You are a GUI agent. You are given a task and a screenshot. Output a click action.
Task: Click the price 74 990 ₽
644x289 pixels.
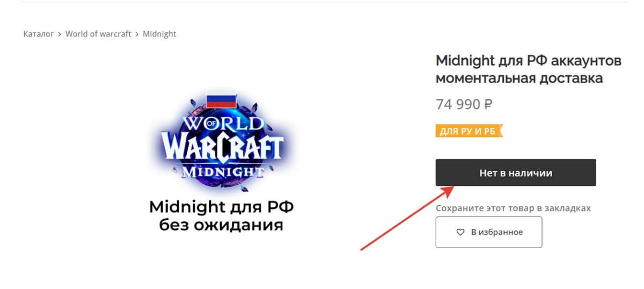pos(464,104)
